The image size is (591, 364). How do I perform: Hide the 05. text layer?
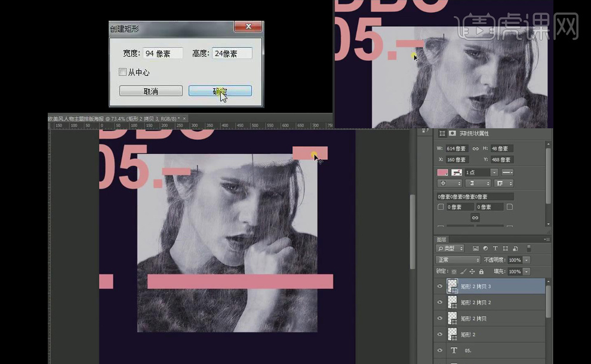440,350
